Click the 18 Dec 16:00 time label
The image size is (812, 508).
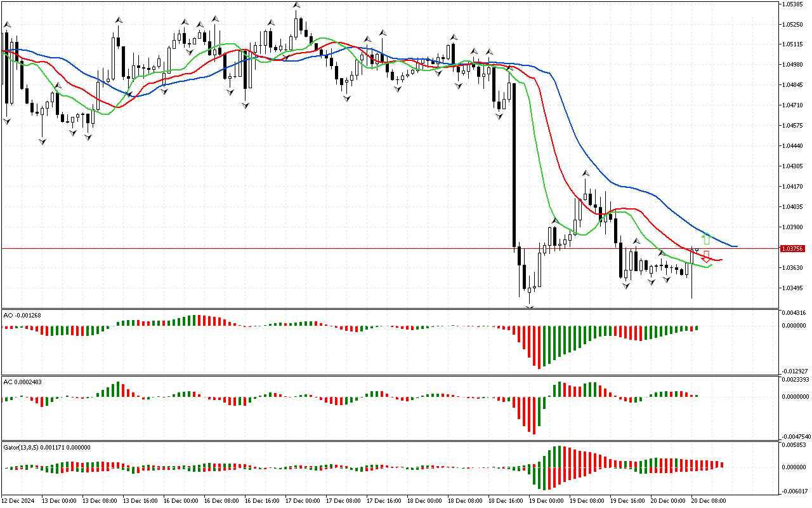506,501
